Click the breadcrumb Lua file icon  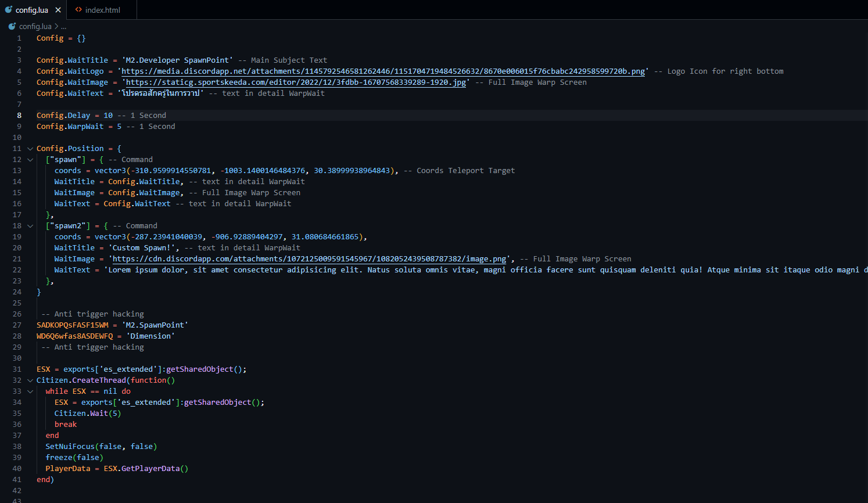click(x=12, y=26)
